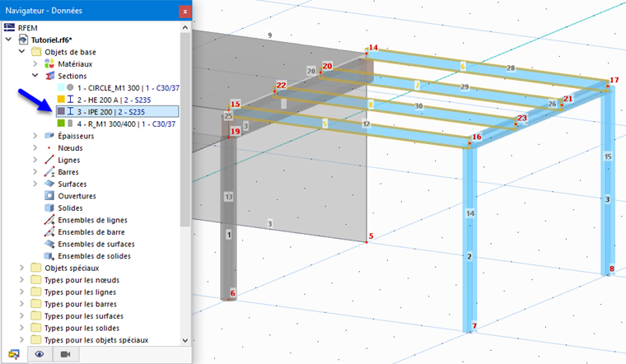626x364 pixels.
Task: Close the Navigateur - Données panel
Action: point(185,12)
